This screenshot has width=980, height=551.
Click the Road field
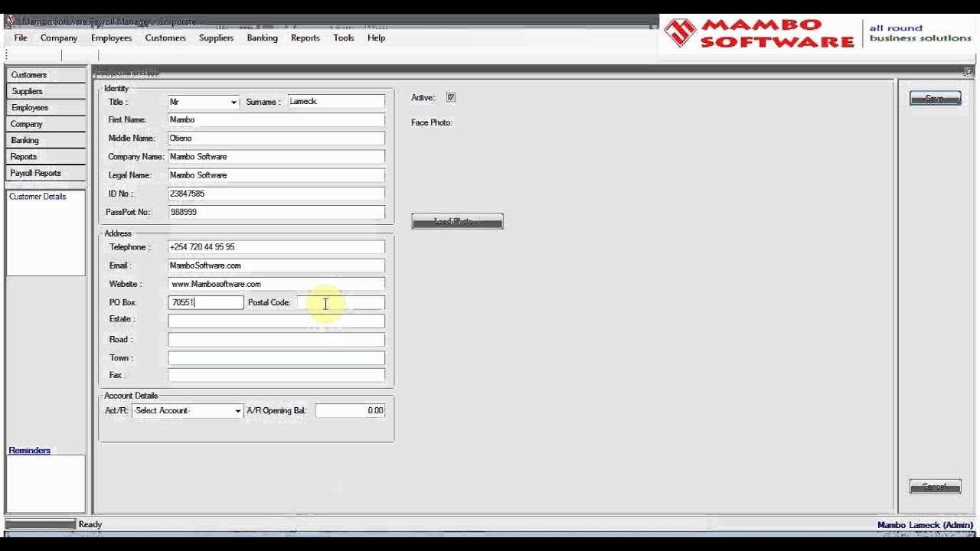pos(276,339)
